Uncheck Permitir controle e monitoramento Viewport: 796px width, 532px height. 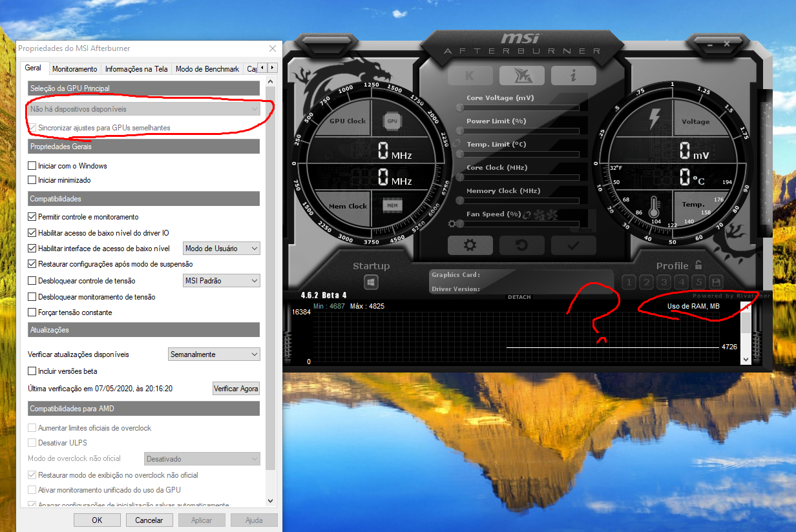[x=32, y=217]
